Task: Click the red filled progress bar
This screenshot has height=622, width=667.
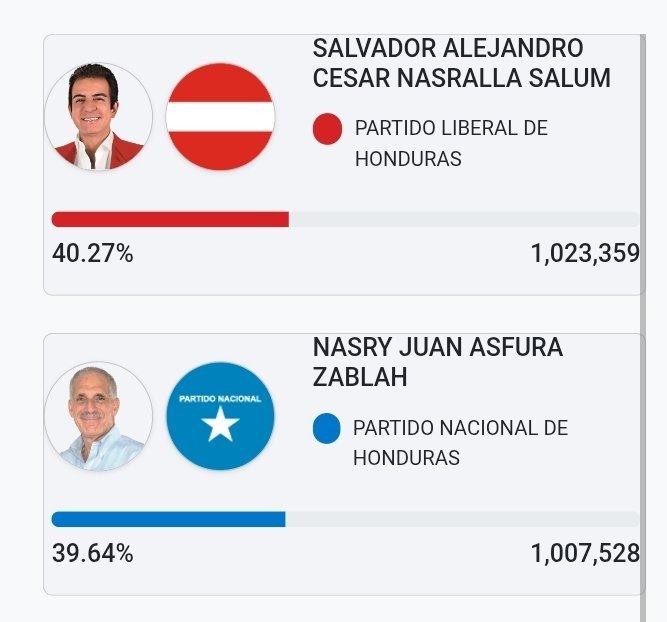Action: pyautogui.click(x=170, y=219)
